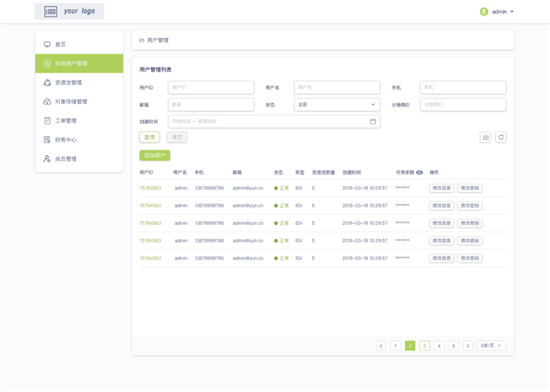550x392 pixels.
Task: Select 终端用户管理 sidebar item
Action: (x=79, y=63)
